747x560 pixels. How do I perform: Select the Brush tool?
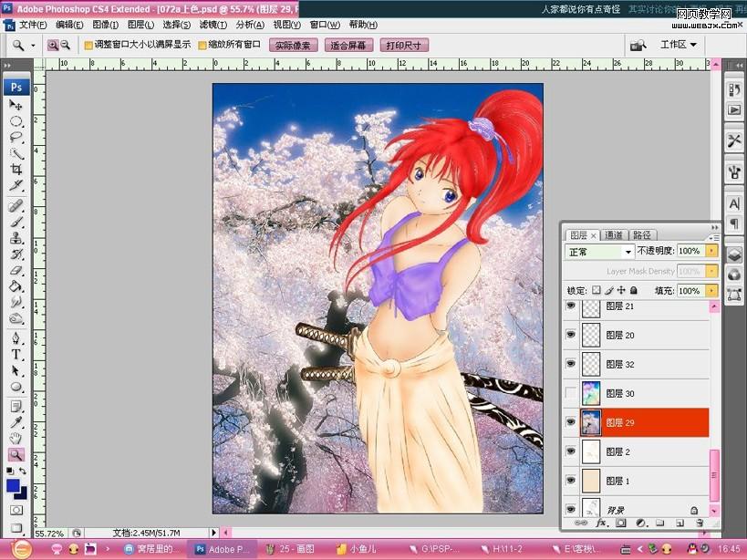[x=16, y=222]
